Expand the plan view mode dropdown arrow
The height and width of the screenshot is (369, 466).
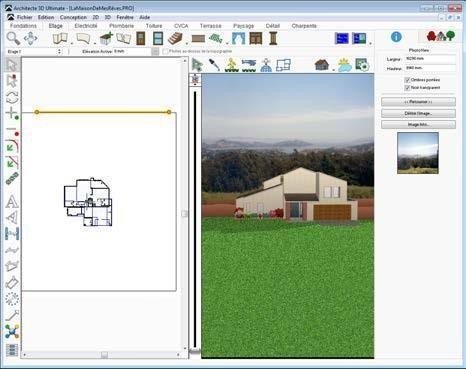(x=370, y=44)
